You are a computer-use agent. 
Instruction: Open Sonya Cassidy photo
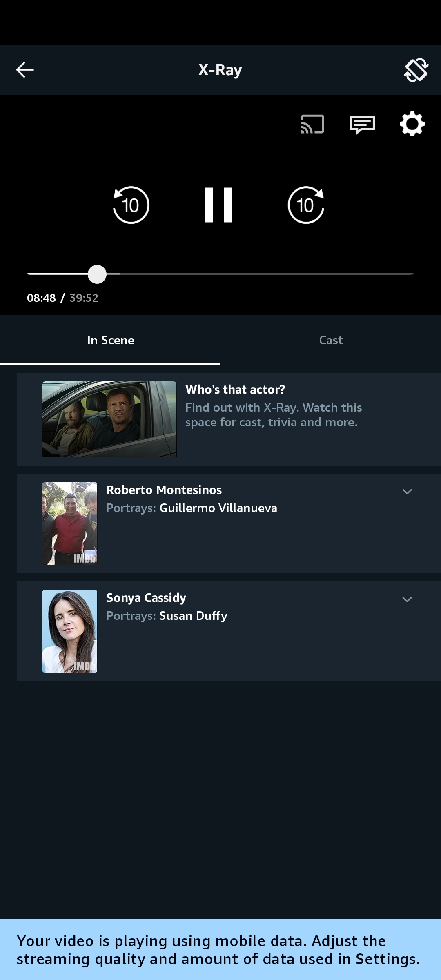tap(70, 631)
